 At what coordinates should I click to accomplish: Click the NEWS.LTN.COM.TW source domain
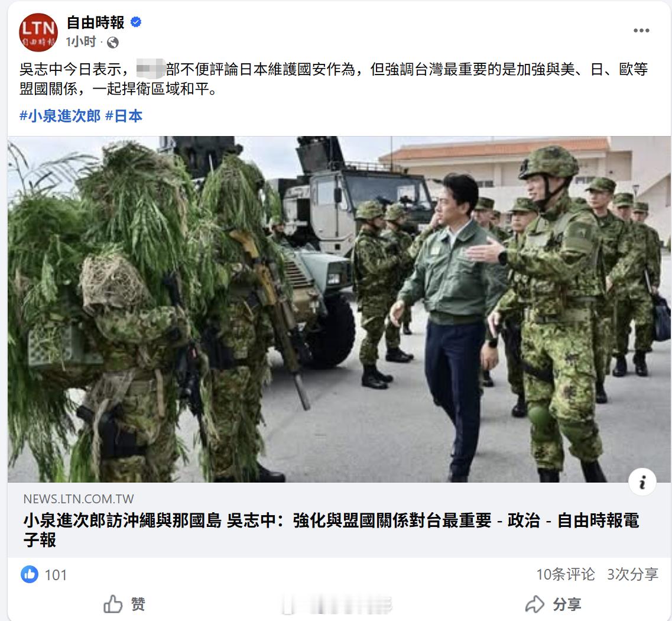[x=79, y=499]
